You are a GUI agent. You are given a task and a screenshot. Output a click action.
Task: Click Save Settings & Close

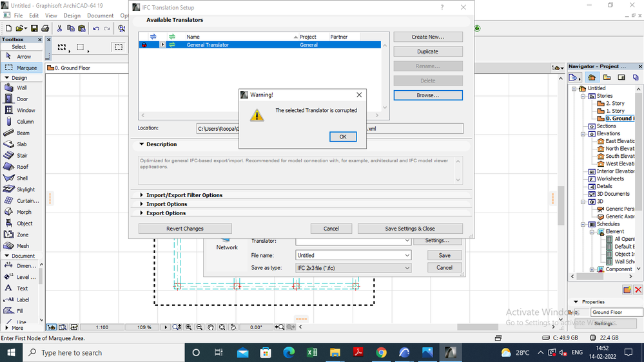click(410, 229)
